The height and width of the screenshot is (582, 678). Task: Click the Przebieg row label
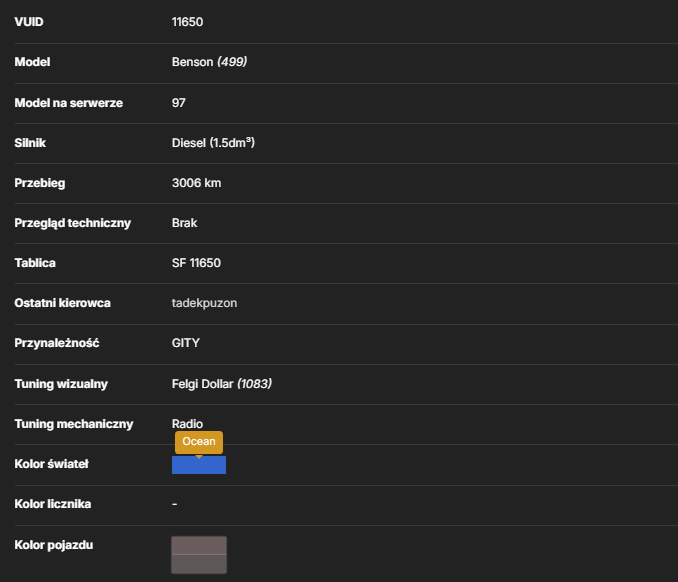[x=40, y=183]
